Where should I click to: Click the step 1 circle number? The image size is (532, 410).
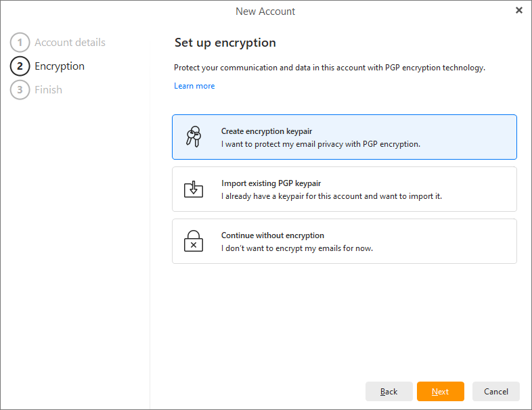(20, 43)
